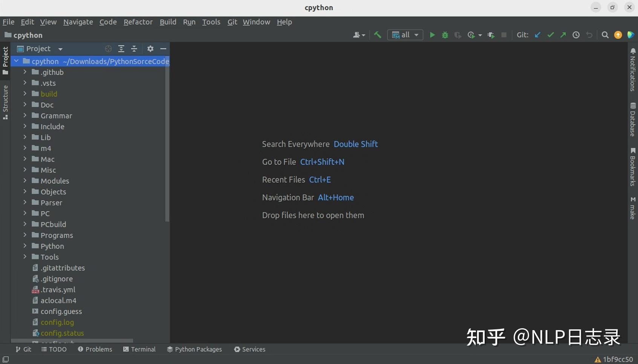Open the Problems tool window tab
638x364 pixels.
pos(95,349)
